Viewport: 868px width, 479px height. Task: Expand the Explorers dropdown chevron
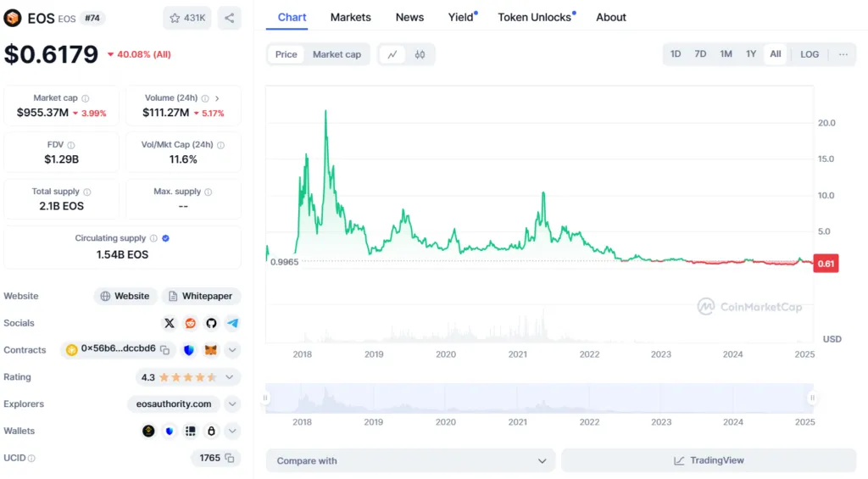point(232,404)
